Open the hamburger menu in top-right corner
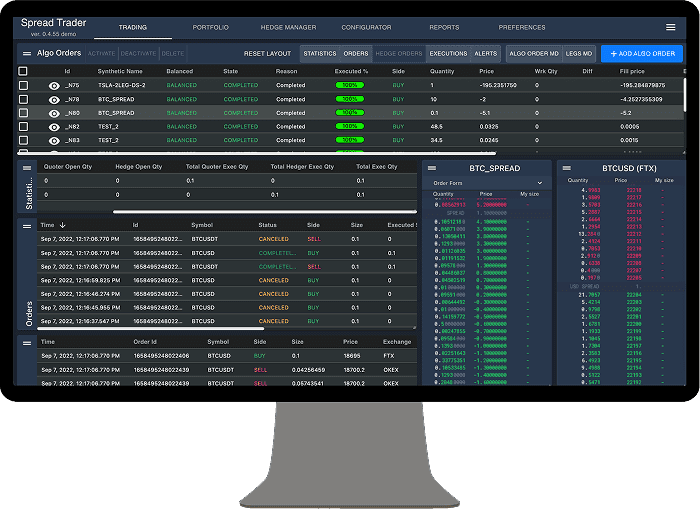This screenshot has height=509, width=700. pyautogui.click(x=670, y=27)
